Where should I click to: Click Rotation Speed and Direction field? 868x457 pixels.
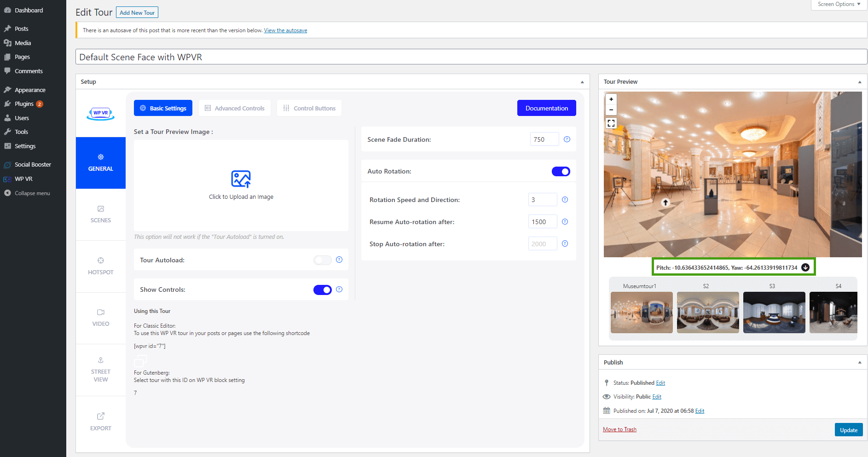543,200
